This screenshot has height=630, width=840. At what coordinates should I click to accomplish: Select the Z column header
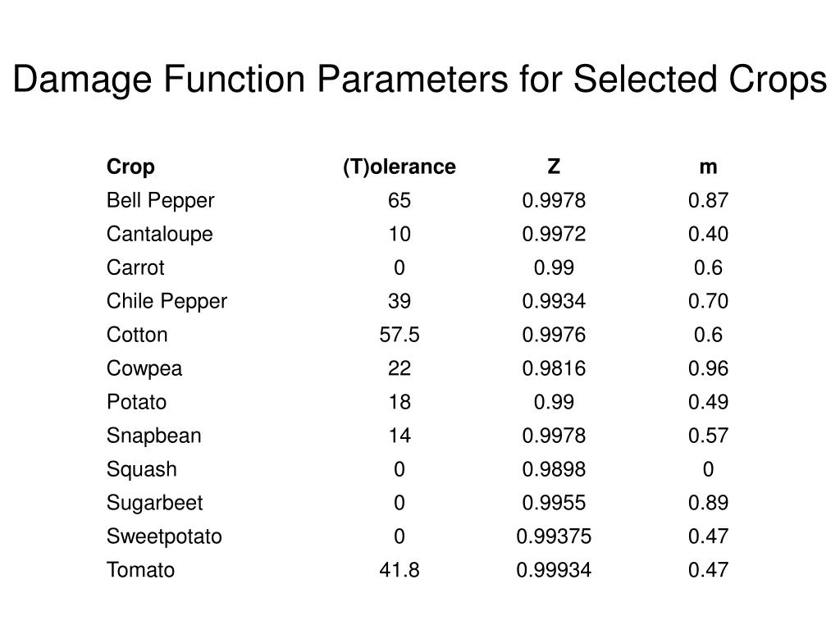(554, 167)
